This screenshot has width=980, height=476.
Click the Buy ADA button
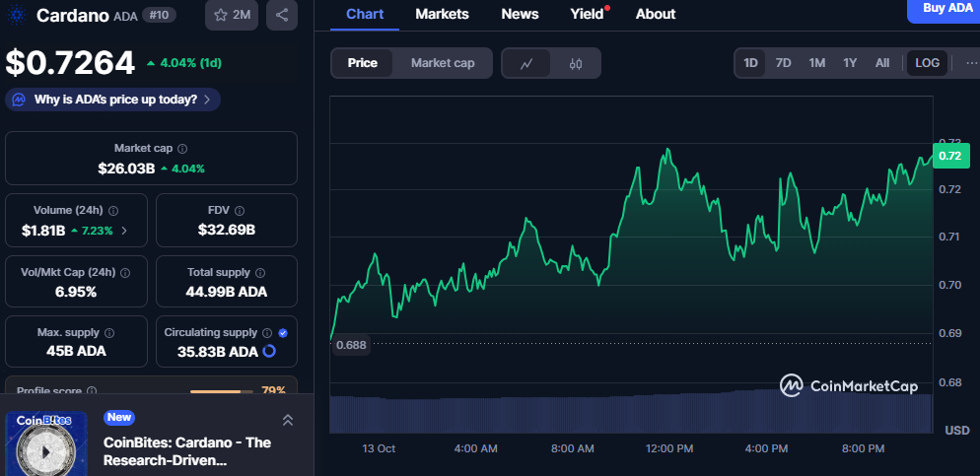tap(946, 8)
